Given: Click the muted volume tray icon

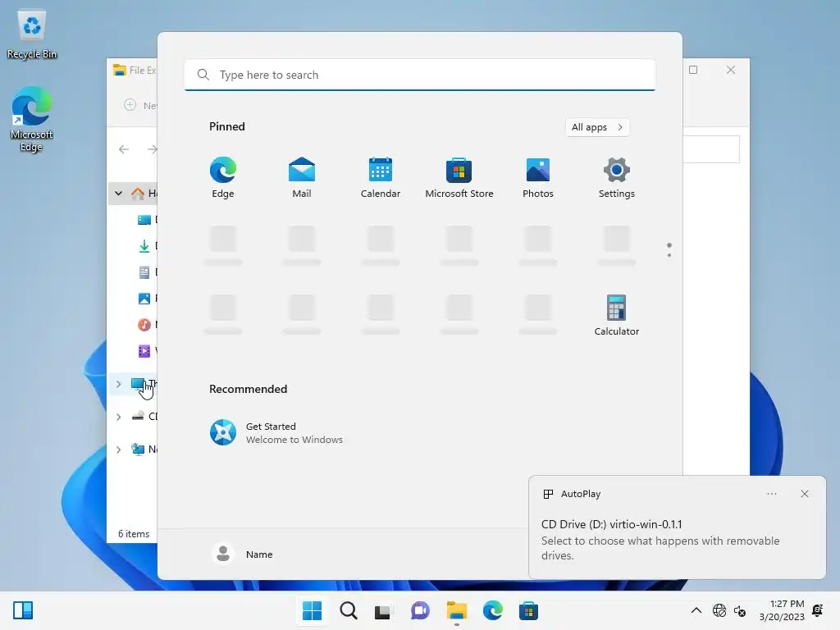Looking at the screenshot, I should pyautogui.click(x=741, y=610).
